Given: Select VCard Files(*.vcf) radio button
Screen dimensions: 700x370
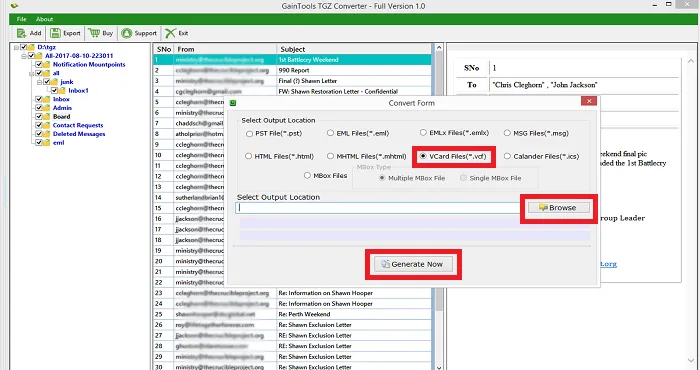Looking at the screenshot, I should click(423, 156).
